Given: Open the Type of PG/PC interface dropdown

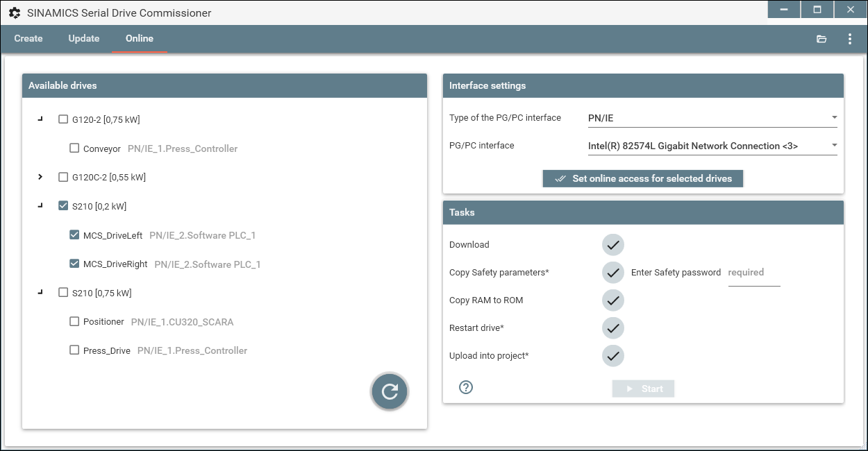Looking at the screenshot, I should (712, 118).
